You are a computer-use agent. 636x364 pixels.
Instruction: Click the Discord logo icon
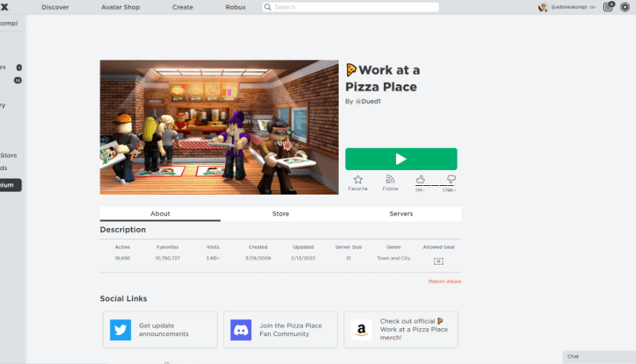click(241, 330)
